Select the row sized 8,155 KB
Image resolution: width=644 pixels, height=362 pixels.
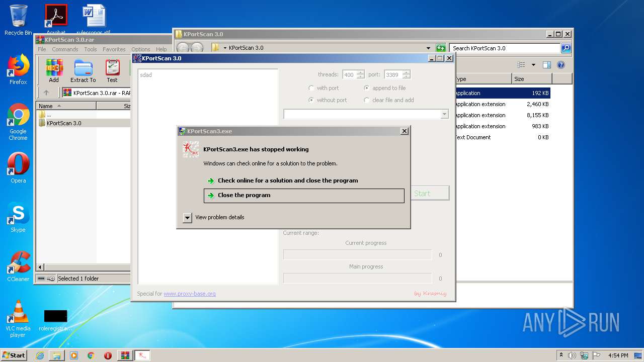pos(502,115)
